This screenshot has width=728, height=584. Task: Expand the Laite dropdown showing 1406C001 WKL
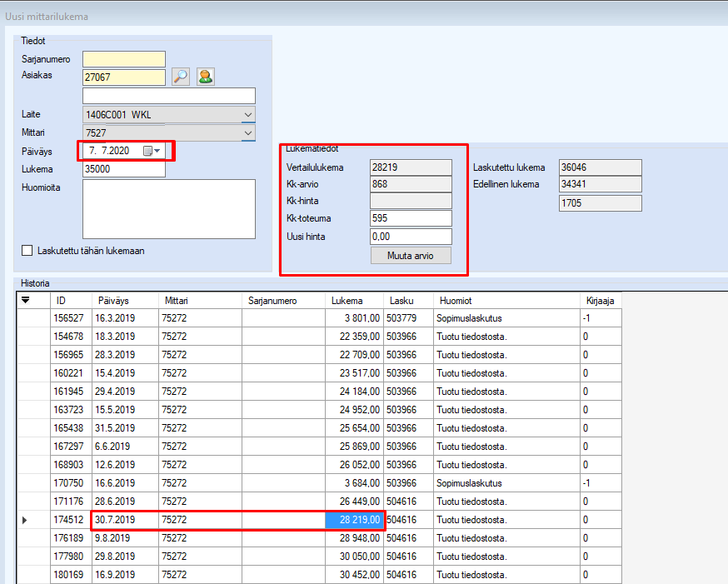(248, 115)
